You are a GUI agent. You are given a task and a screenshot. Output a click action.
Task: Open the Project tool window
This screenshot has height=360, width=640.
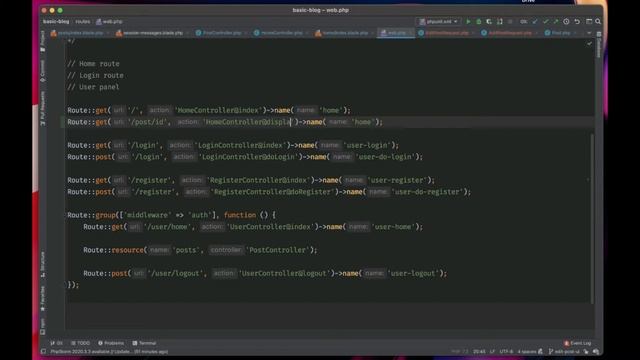(43, 41)
